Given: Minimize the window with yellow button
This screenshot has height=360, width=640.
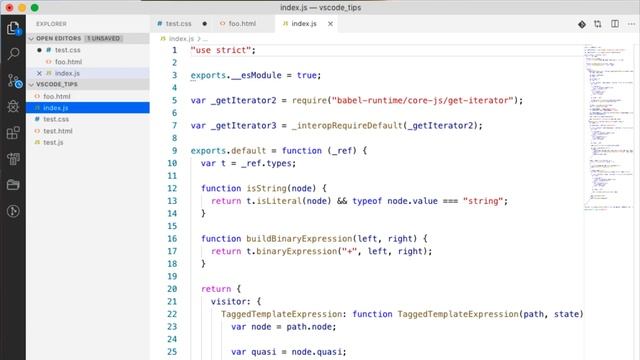Looking at the screenshot, I should pos(22,8).
